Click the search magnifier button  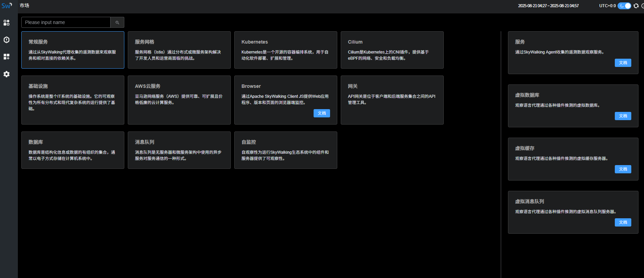[x=117, y=22]
